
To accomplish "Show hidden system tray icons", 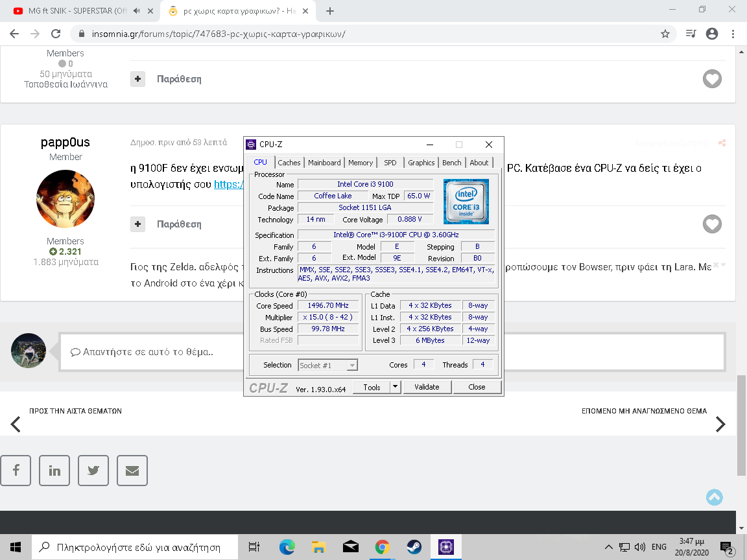I will pyautogui.click(x=608, y=547).
